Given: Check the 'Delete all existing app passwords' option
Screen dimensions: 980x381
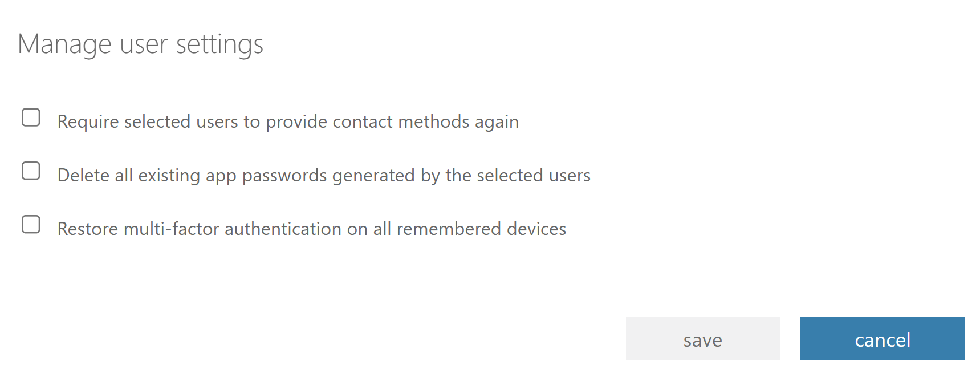Looking at the screenshot, I should click(31, 171).
